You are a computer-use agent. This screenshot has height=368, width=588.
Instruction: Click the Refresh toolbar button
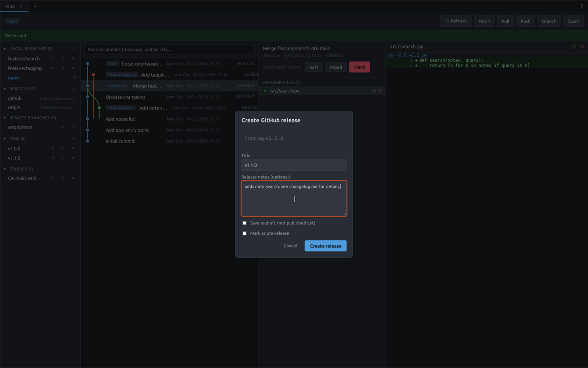(456, 21)
